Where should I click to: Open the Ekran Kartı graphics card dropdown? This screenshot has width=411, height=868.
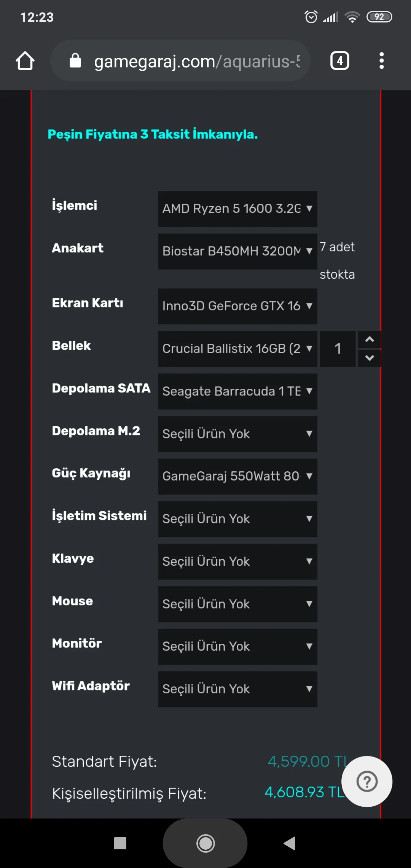pyautogui.click(x=237, y=306)
